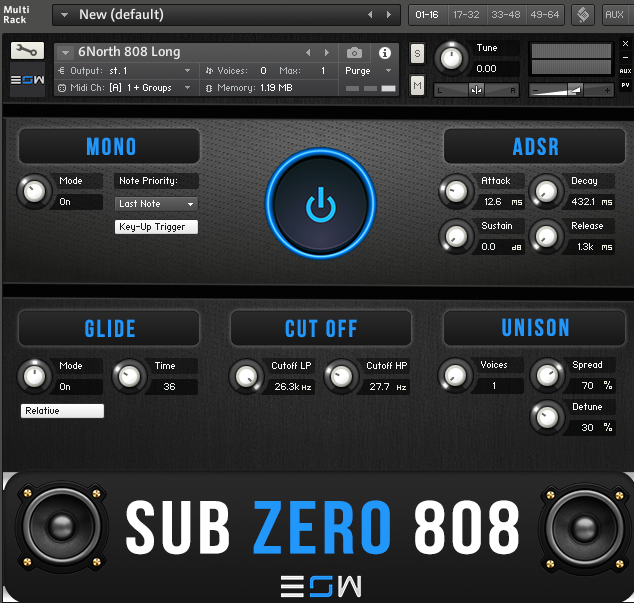The image size is (634, 603).
Task: Open the Midi Ch dropdown
Action: [187, 87]
